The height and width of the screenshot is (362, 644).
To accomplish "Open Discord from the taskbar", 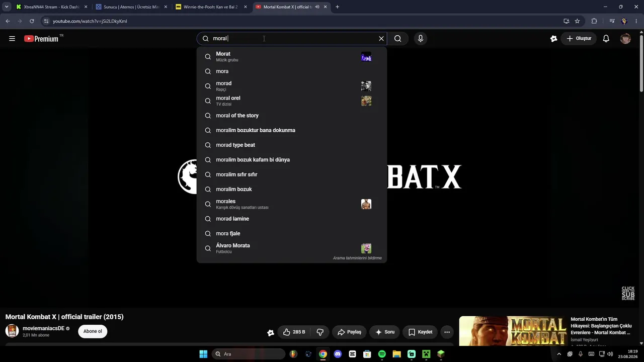I will (338, 354).
